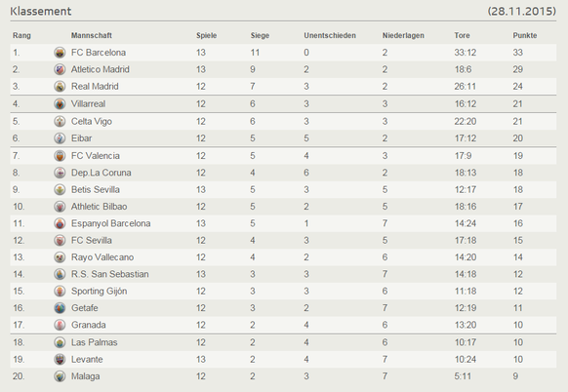Click the Punkte column header
Screen dimensions: 568x392
point(524,35)
